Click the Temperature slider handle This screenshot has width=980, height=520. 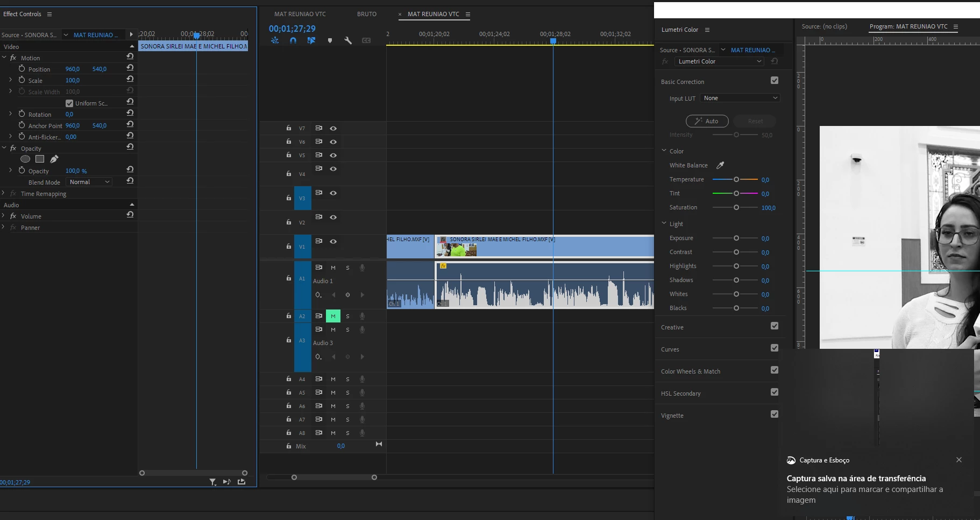point(736,179)
